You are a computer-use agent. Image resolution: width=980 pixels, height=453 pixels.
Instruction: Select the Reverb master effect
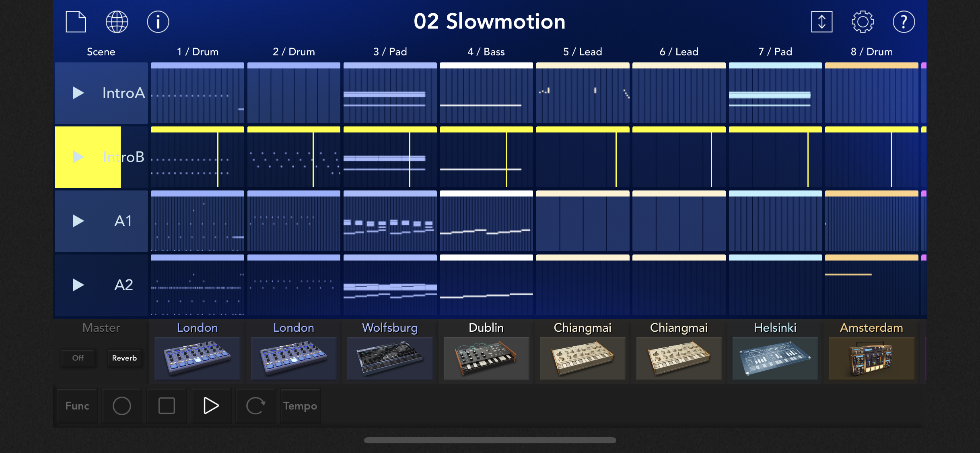click(124, 358)
